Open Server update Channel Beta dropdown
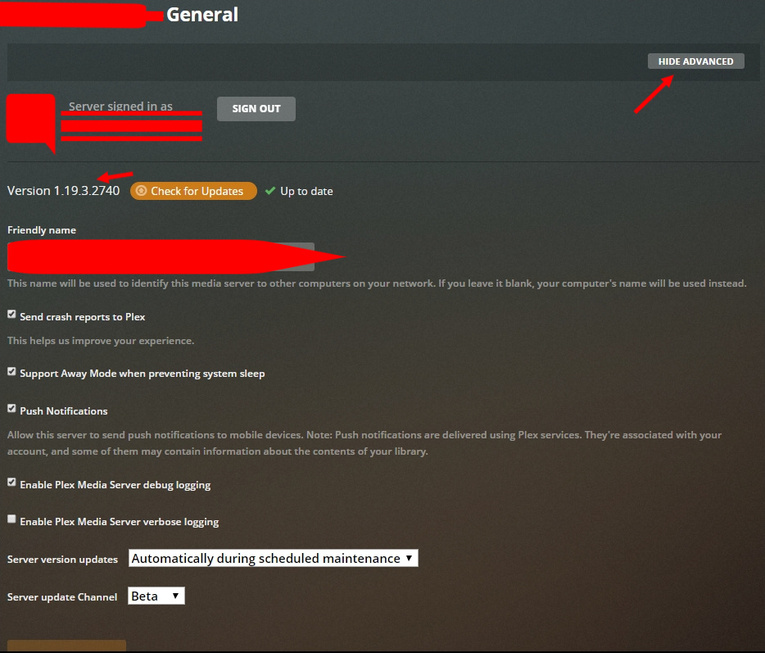Image resolution: width=765 pixels, height=653 pixels. pos(156,596)
